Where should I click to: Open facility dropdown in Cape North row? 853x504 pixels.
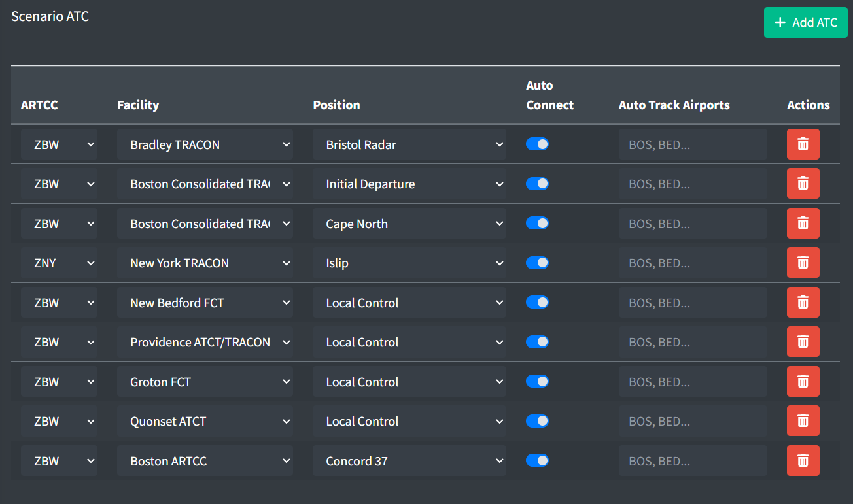pyautogui.click(x=205, y=224)
